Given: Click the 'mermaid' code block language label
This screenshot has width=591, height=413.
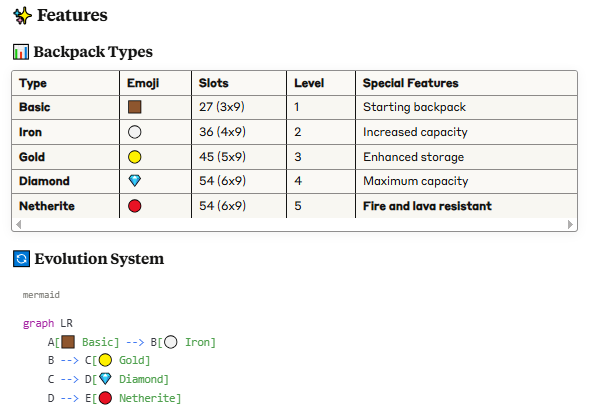Looking at the screenshot, I should [41, 295].
